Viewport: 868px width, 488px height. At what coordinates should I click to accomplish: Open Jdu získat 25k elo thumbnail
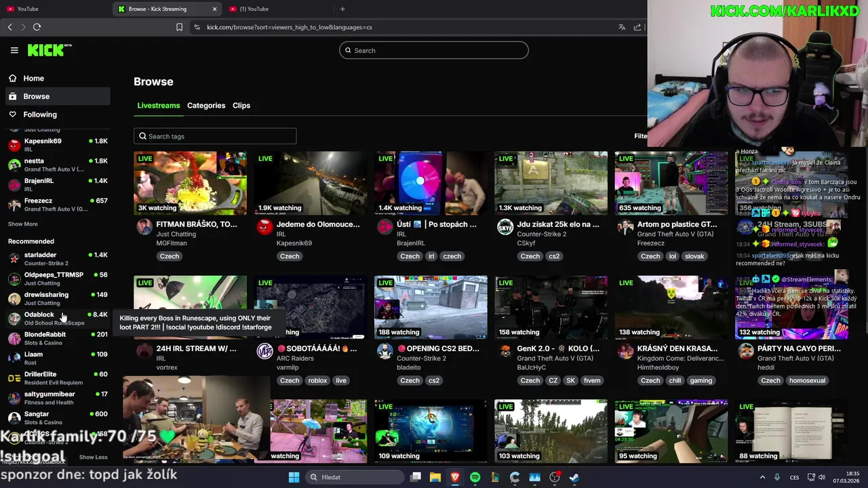point(551,183)
